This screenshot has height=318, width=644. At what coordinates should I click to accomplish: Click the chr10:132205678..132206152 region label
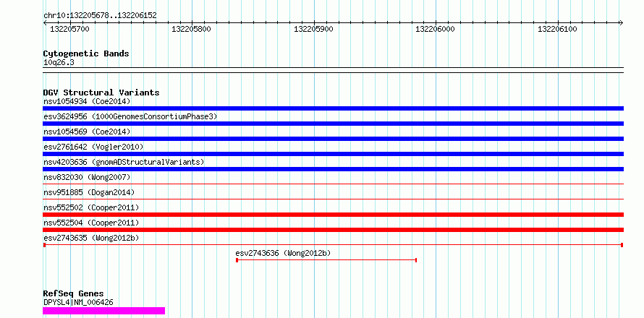(100, 16)
